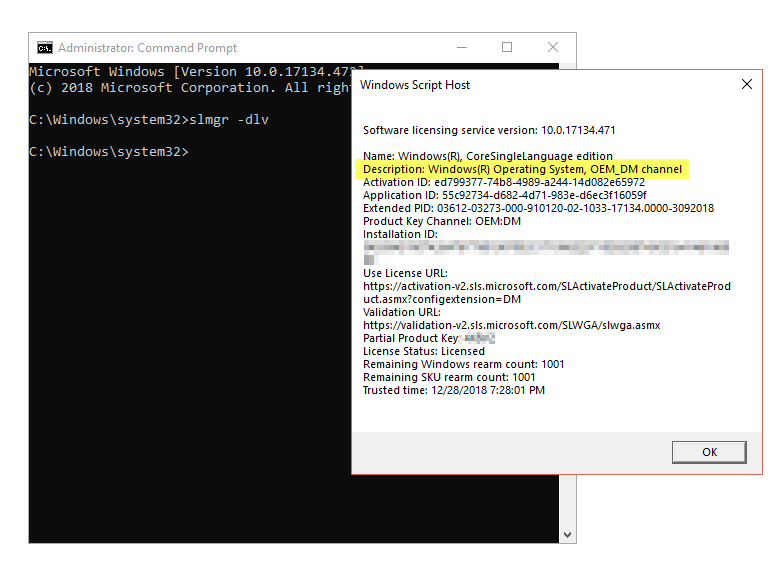
Task: Click the empty C:\Windows\system32> prompt line
Action: [x=109, y=151]
